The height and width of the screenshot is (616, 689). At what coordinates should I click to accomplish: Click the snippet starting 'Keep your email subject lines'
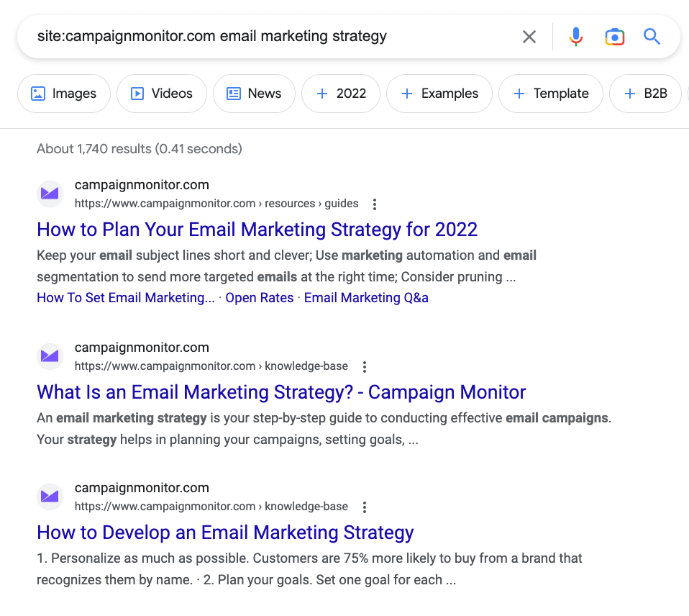(286, 266)
